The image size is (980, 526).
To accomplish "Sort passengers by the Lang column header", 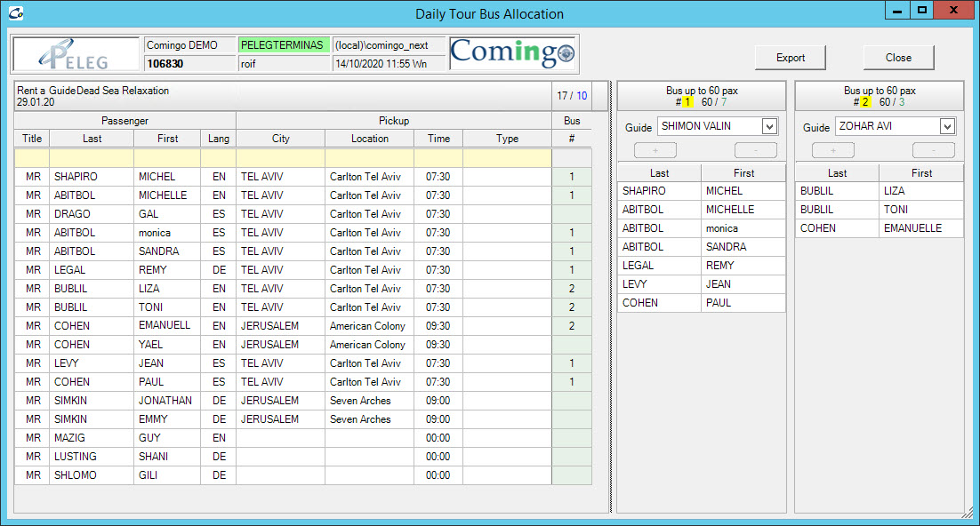I will (x=218, y=139).
